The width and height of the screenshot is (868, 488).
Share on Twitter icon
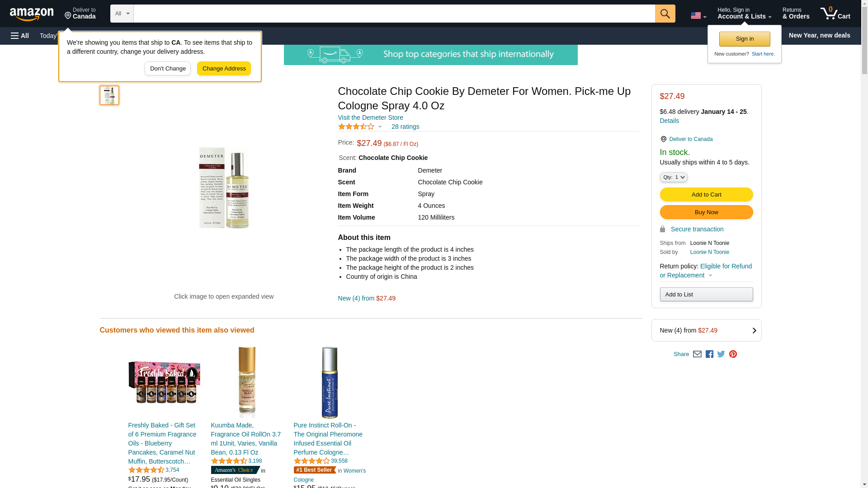[721, 354]
